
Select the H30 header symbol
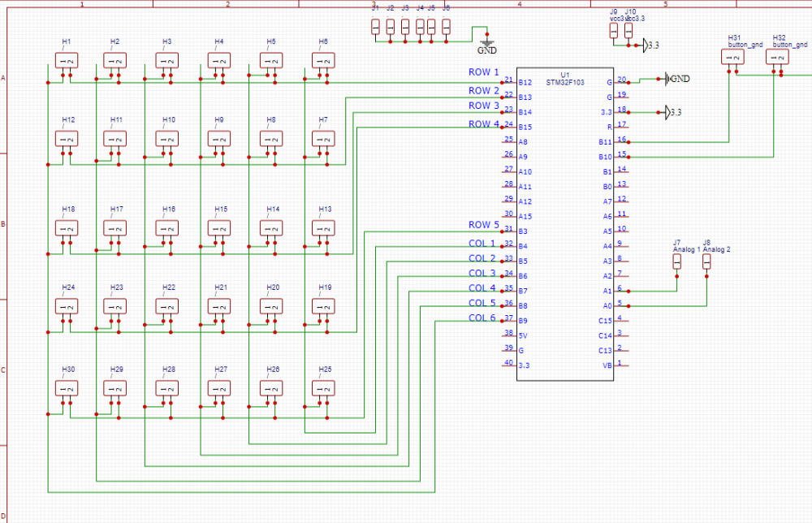coord(67,388)
